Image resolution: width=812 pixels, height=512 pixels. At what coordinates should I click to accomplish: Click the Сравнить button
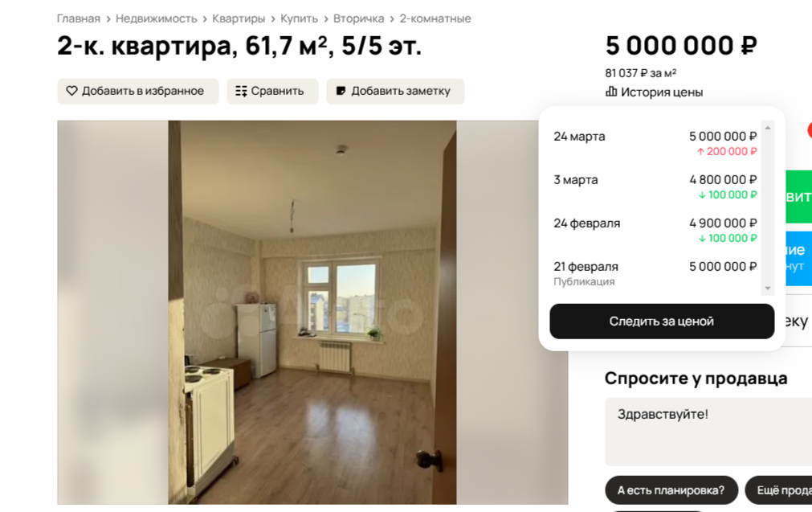point(272,91)
